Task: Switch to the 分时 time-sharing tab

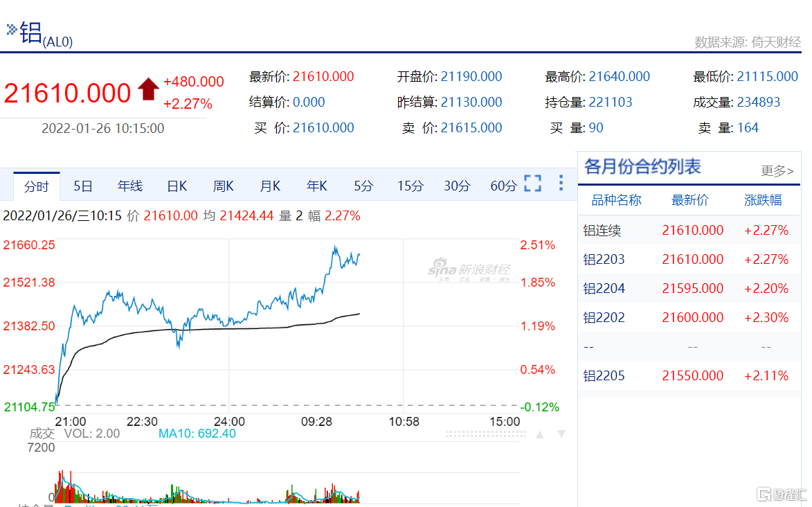Action: click(36, 186)
